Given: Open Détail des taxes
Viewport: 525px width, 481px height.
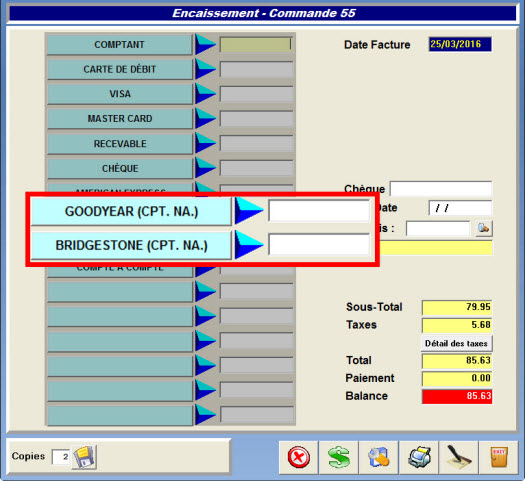Looking at the screenshot, I should click(456, 343).
